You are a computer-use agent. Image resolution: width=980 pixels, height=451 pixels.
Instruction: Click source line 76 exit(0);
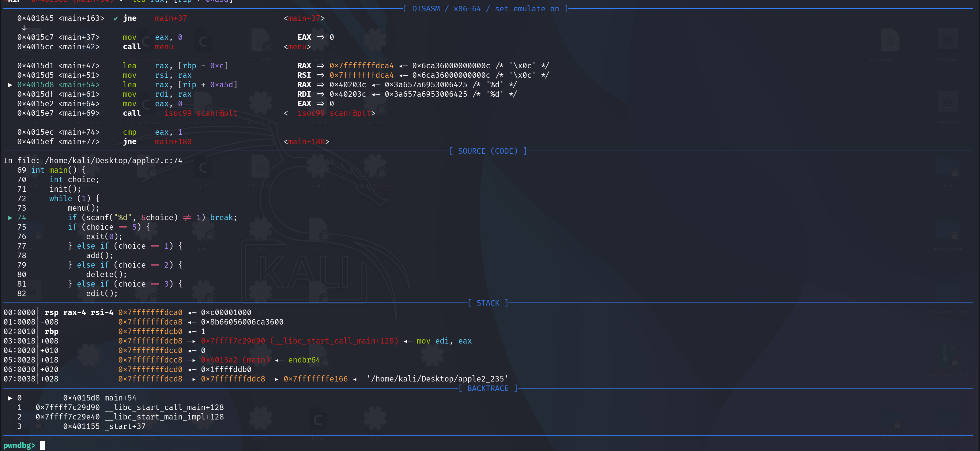[x=104, y=237]
